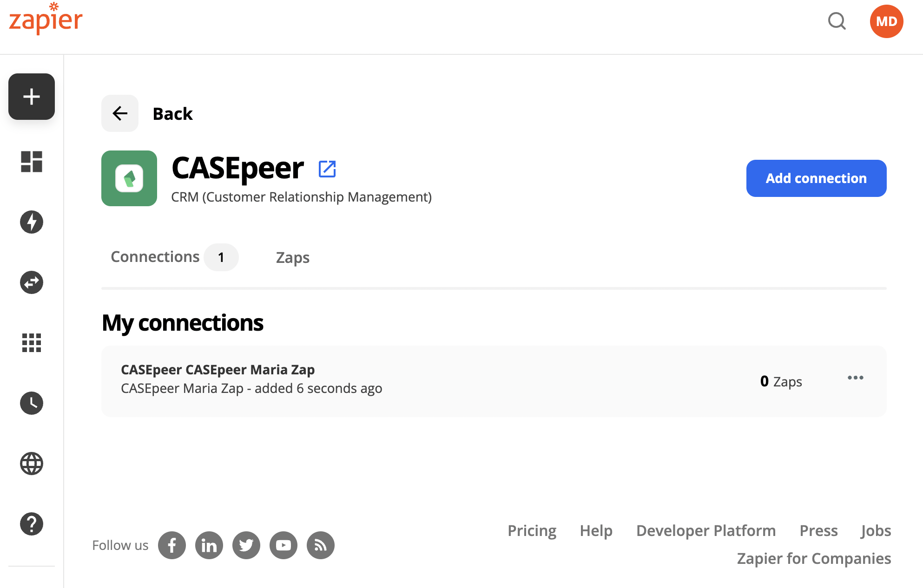The height and width of the screenshot is (588, 923).
Task: Select the CASEpeer Maria Zap connection row
Action: click(325, 378)
